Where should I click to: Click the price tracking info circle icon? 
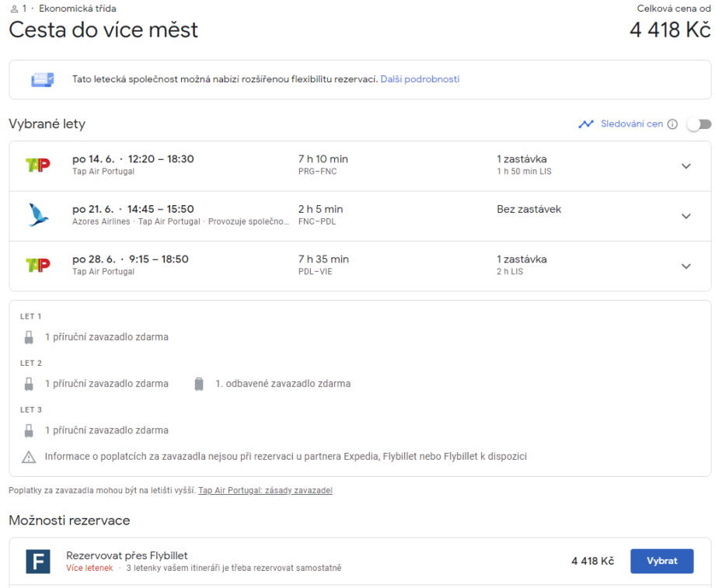672,124
